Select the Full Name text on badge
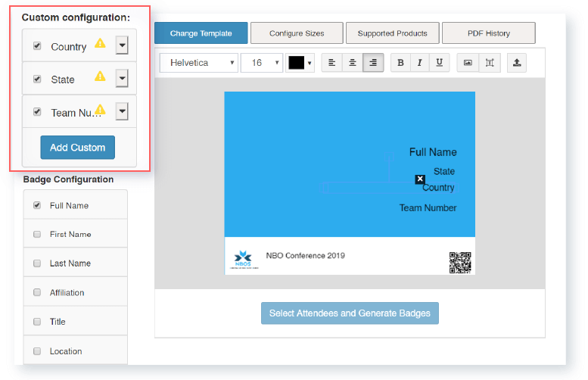The width and height of the screenshot is (588, 380). pyautogui.click(x=433, y=152)
